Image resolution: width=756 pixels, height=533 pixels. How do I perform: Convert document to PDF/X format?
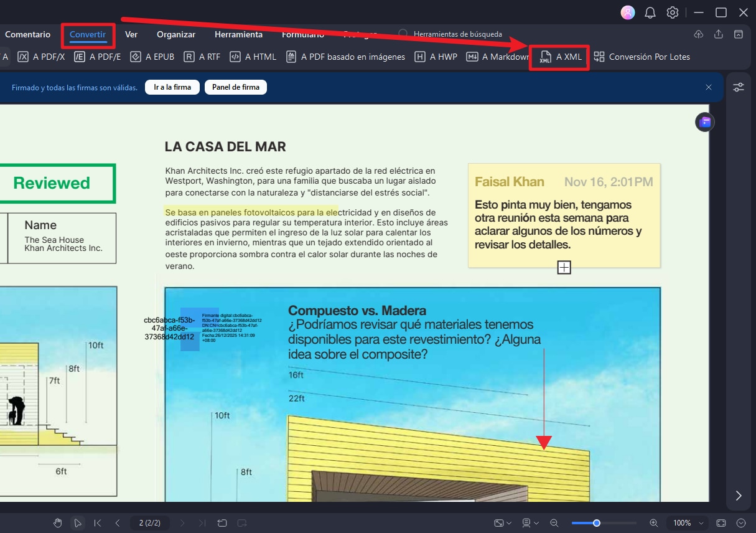tap(41, 57)
